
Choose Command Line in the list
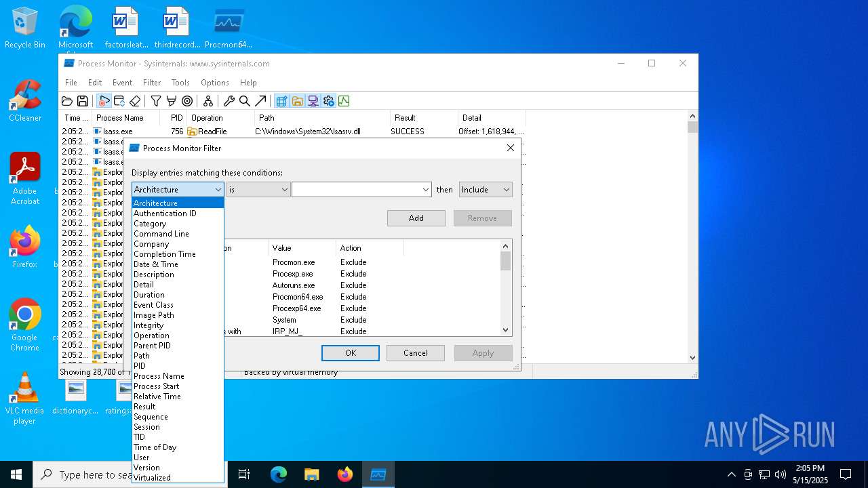178,234
